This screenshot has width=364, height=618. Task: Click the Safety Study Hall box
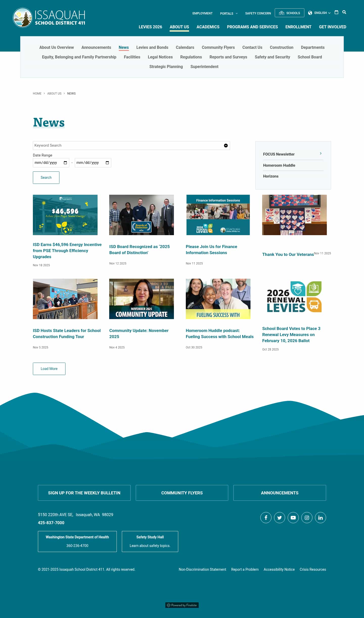pos(150,541)
